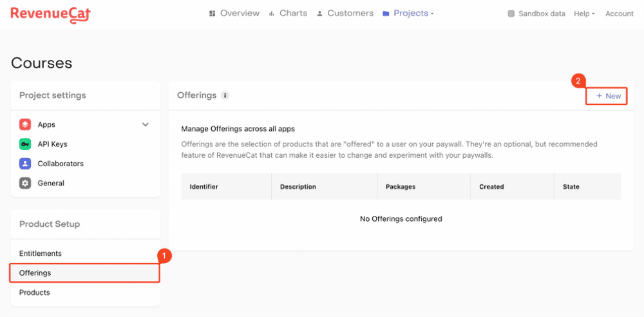Open Entitlements in Product Setup
The width and height of the screenshot is (644, 317).
point(41,254)
